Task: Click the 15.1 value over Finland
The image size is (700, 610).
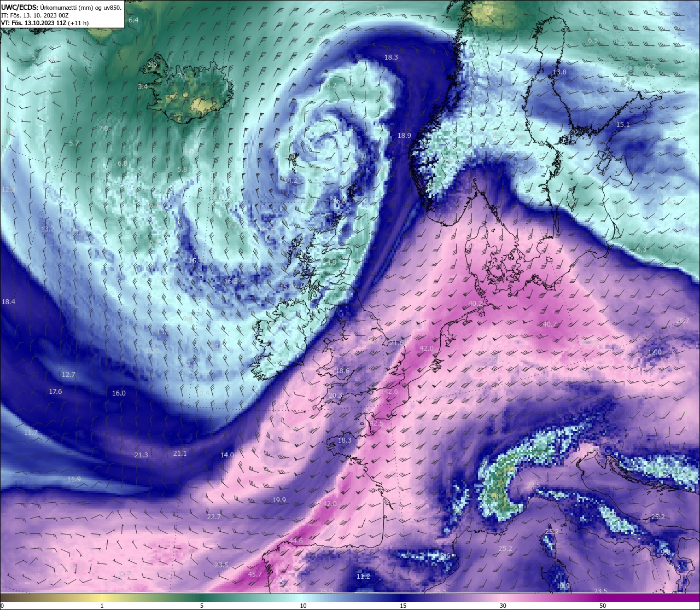Action: click(623, 125)
